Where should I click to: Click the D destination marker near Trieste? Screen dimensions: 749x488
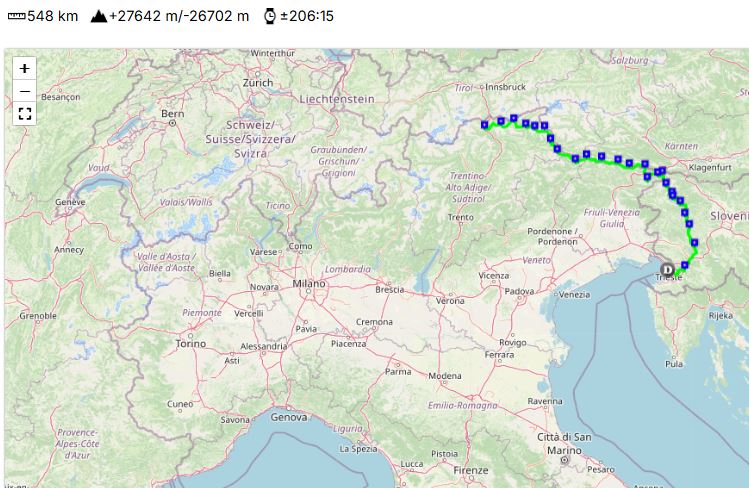(x=667, y=267)
